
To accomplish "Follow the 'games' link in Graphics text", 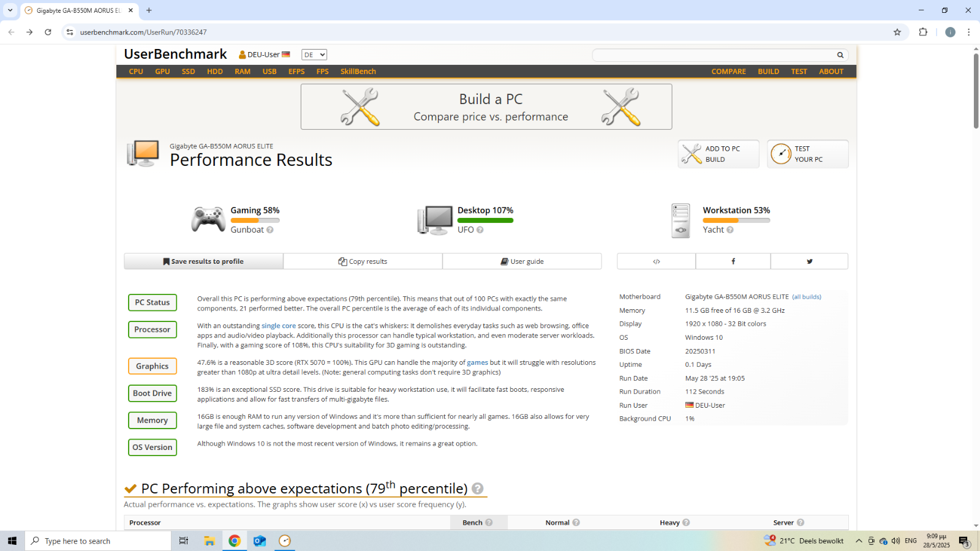I will 478,362.
